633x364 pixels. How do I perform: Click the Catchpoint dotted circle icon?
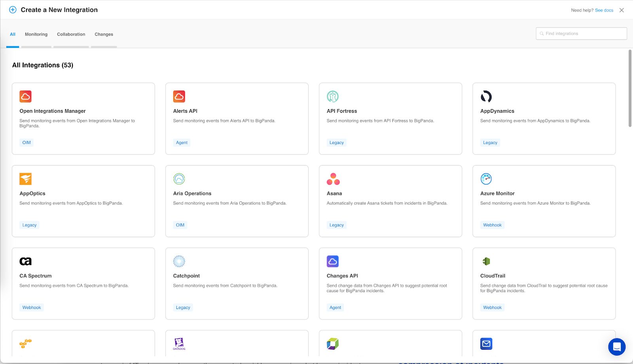pyautogui.click(x=179, y=261)
